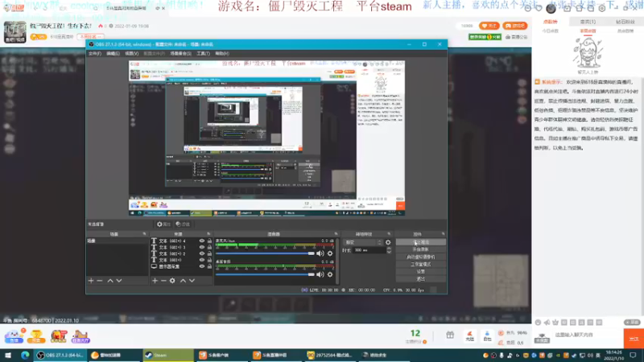This screenshot has height=362, width=644.
Task: Toggle lock on text source 文本 (GDI+) 4
Action: tap(209, 241)
